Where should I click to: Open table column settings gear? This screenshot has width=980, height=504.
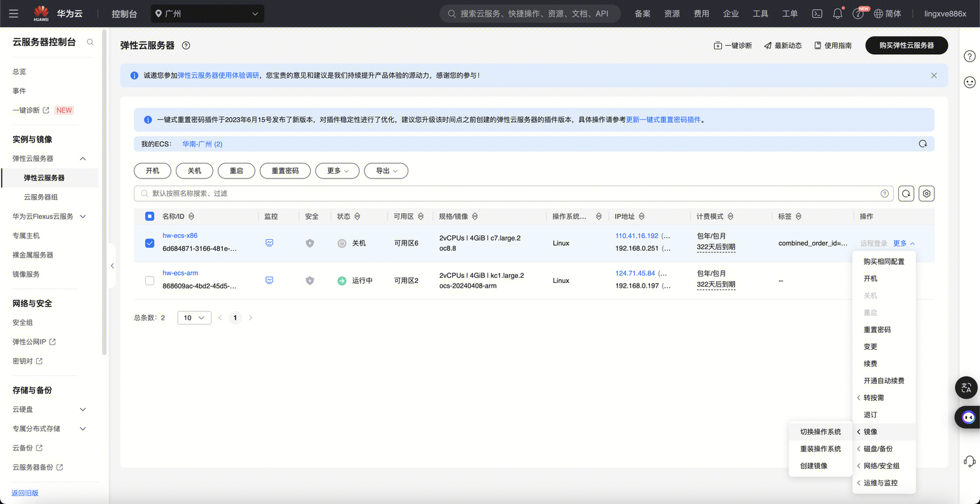(926, 193)
